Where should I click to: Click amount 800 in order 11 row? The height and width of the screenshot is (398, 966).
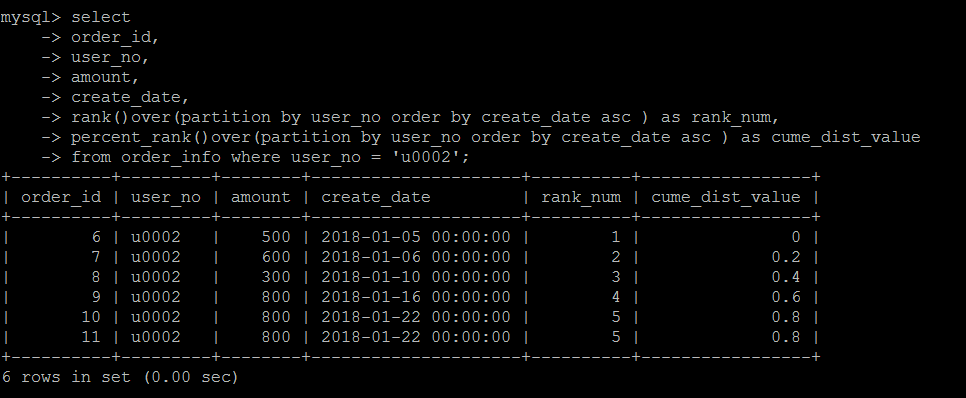click(275, 337)
